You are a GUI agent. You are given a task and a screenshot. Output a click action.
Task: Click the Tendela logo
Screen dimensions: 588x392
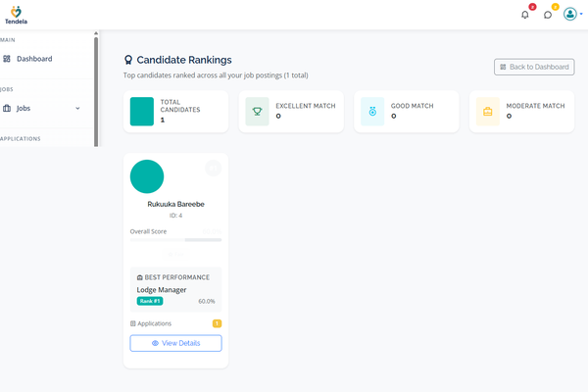click(15, 14)
